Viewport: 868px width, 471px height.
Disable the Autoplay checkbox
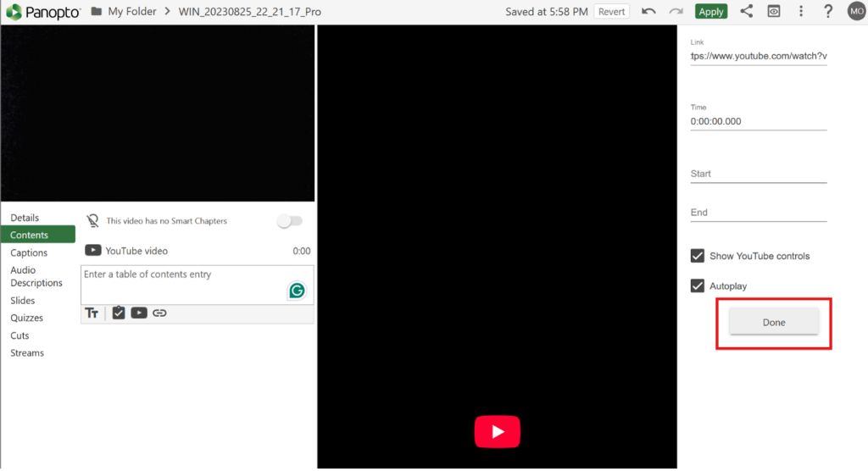(698, 286)
